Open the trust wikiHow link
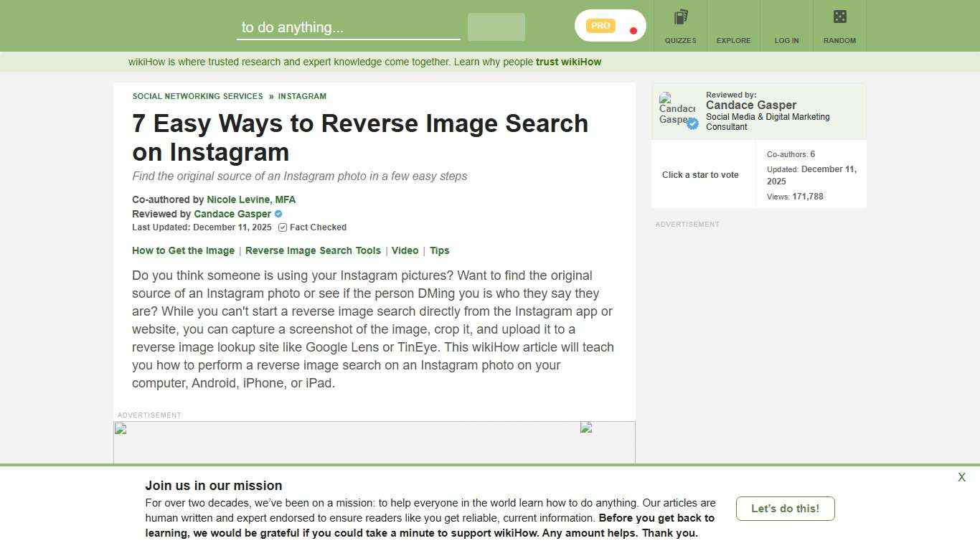The width and height of the screenshot is (980, 551). coord(568,62)
